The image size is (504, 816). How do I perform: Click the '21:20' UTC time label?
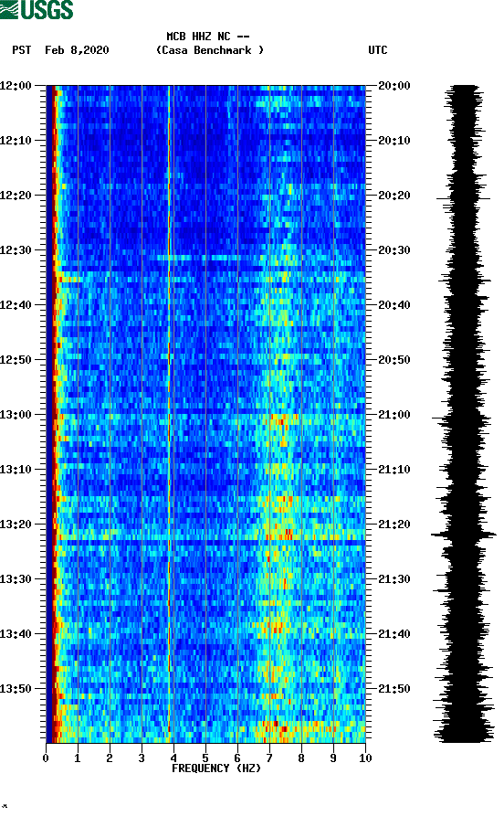coord(394,525)
